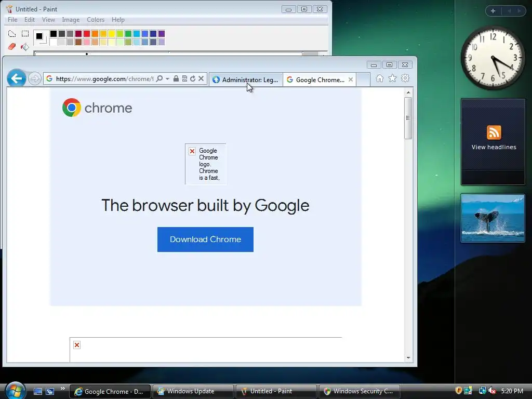This screenshot has width=532, height=399.
Task: Click Show Desktop quick launch icon
Action: 37,392
